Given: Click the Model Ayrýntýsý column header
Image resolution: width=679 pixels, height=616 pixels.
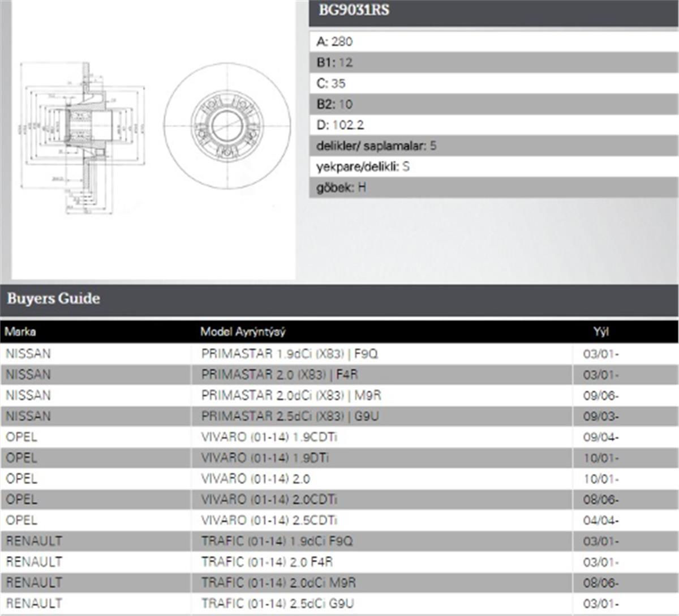Looking at the screenshot, I should point(243,332).
